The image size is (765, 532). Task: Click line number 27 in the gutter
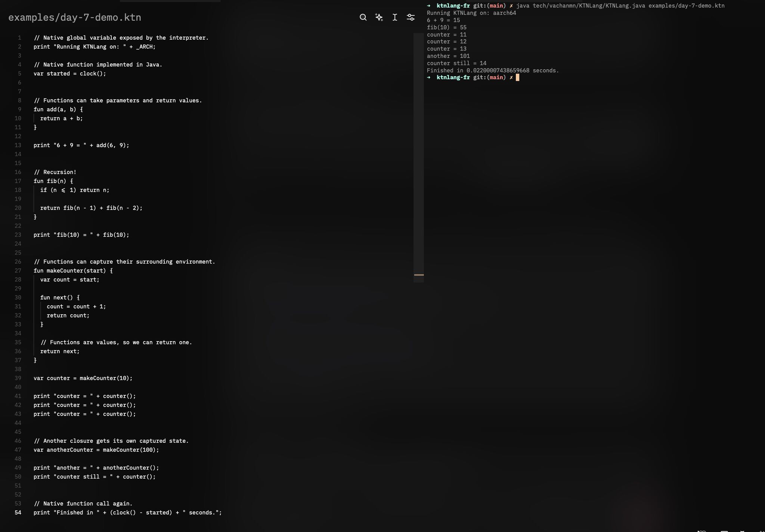18,270
